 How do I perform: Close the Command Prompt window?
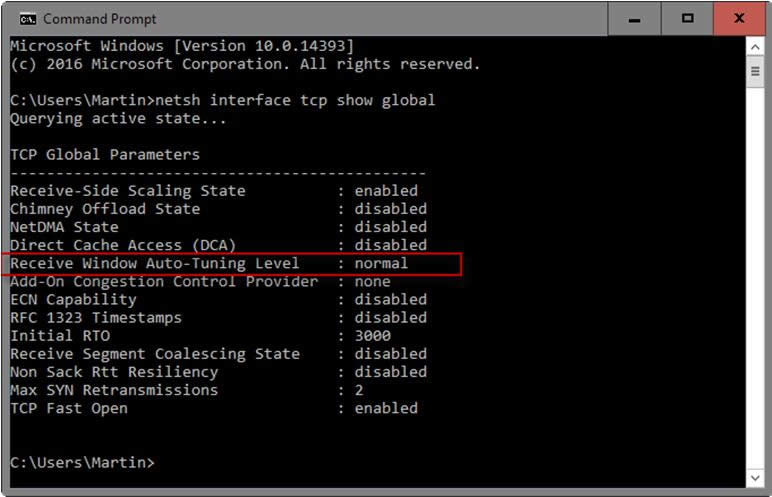click(x=740, y=19)
